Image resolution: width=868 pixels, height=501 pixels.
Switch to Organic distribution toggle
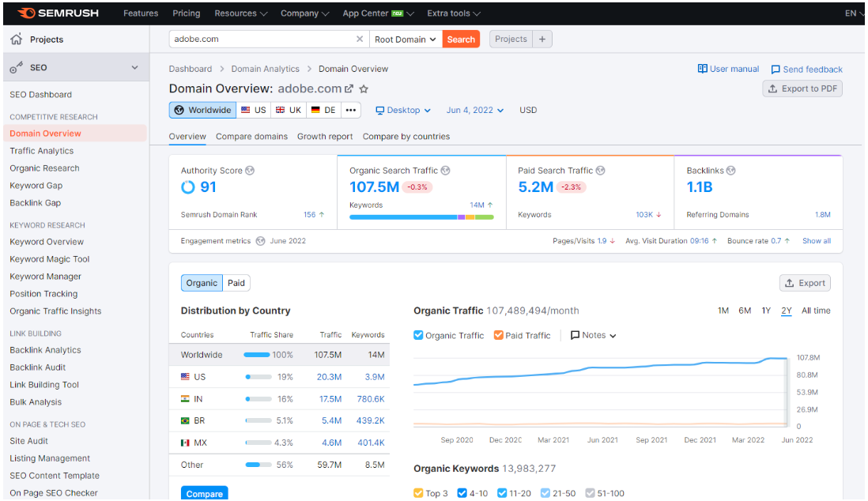(x=202, y=283)
